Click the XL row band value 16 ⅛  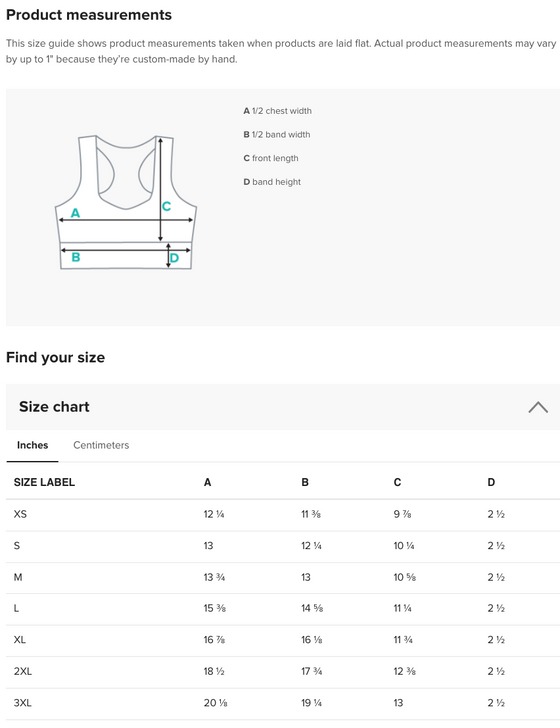(312, 640)
